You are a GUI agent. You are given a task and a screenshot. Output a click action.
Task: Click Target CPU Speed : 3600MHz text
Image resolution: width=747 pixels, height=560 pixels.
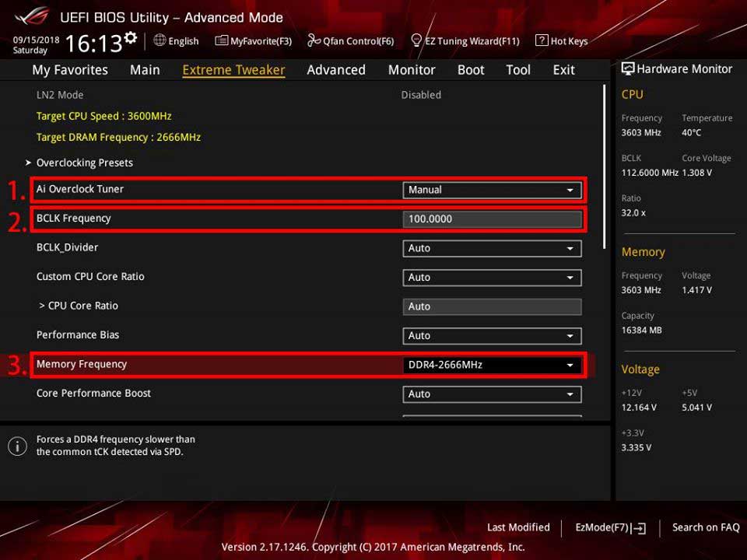coord(103,116)
